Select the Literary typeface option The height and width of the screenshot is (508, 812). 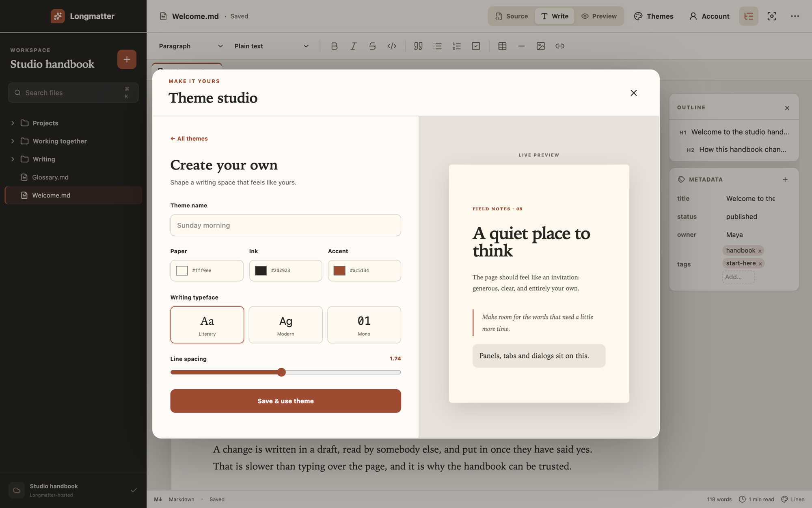(207, 325)
